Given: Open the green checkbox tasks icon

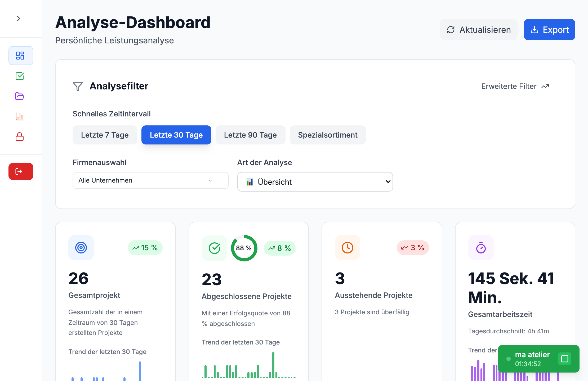Looking at the screenshot, I should [20, 76].
